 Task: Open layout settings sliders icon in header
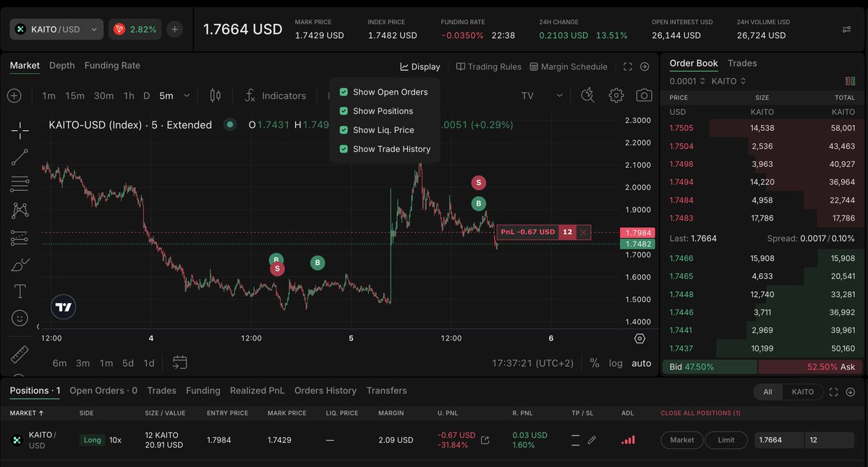click(847, 29)
